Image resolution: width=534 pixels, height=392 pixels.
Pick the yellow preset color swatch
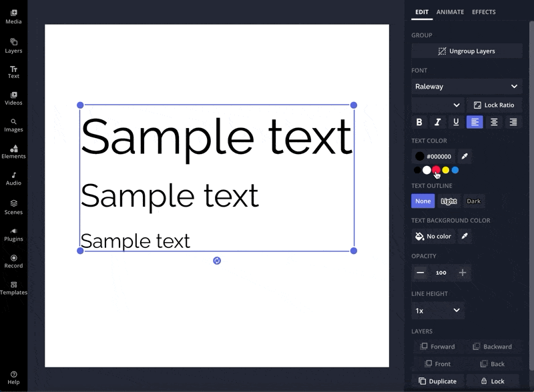(445, 170)
